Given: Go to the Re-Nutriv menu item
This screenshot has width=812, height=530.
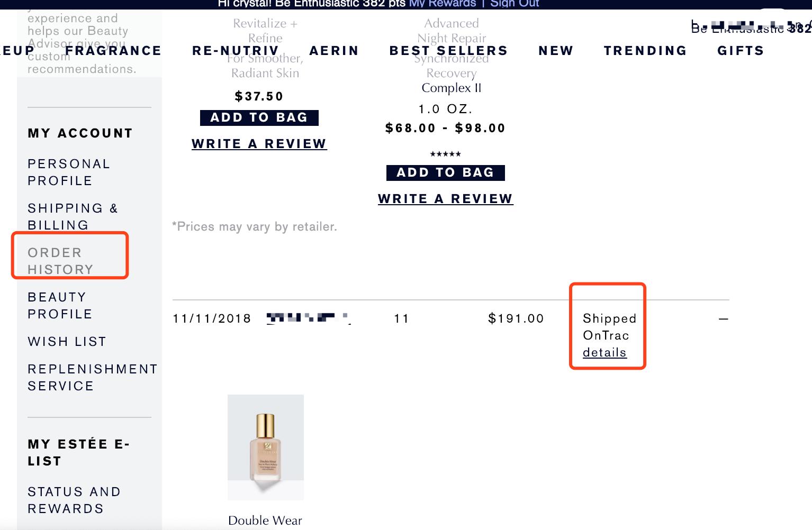Looking at the screenshot, I should (236, 51).
